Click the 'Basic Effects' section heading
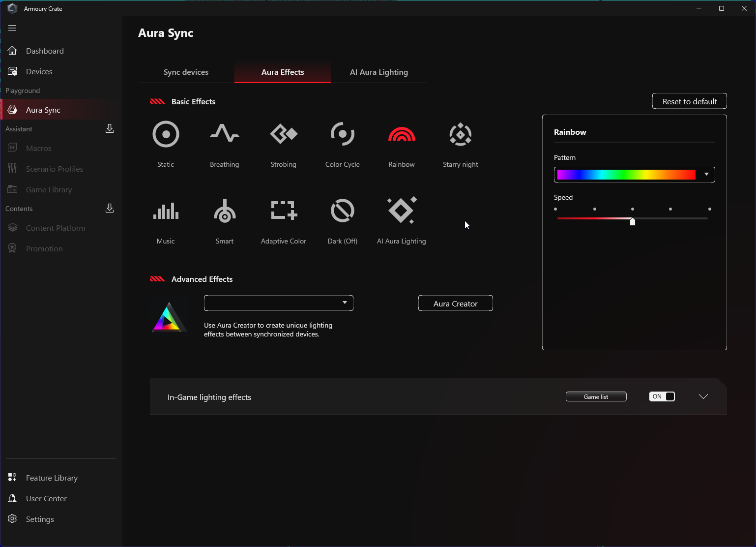Screen dimensions: 756x547 193,101
